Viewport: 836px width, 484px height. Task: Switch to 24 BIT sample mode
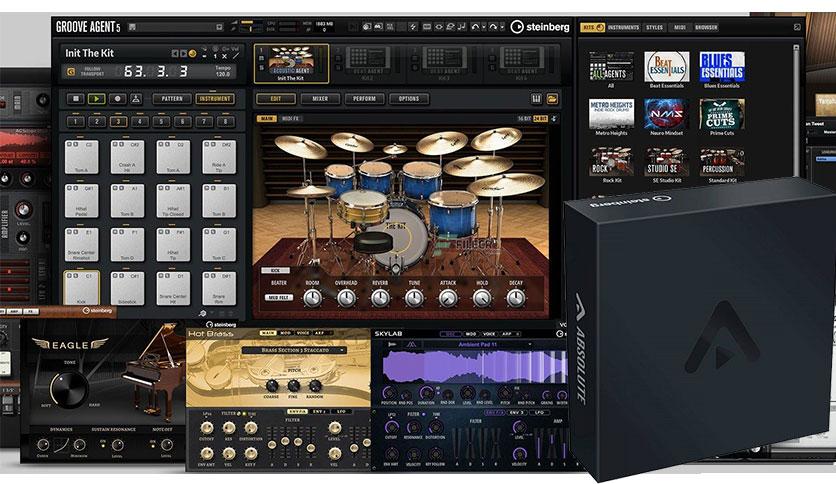(x=540, y=118)
